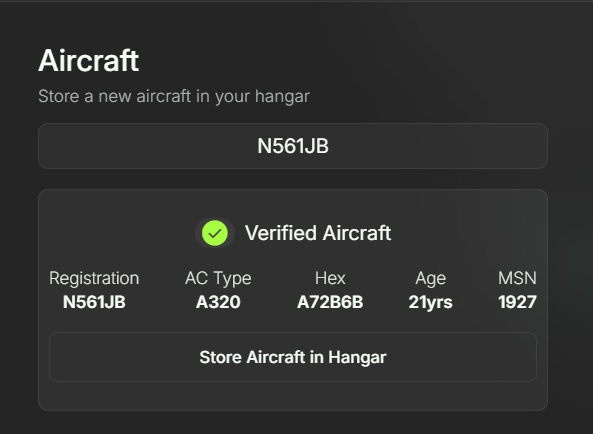Click the green verified checkmark icon
Viewport: 593px width, 434px height.
[215, 233]
